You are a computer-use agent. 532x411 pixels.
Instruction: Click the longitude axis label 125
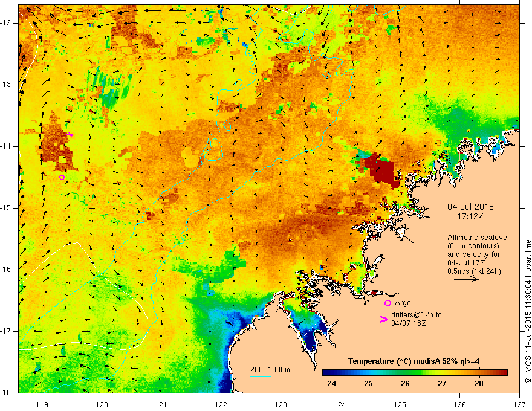point(400,404)
